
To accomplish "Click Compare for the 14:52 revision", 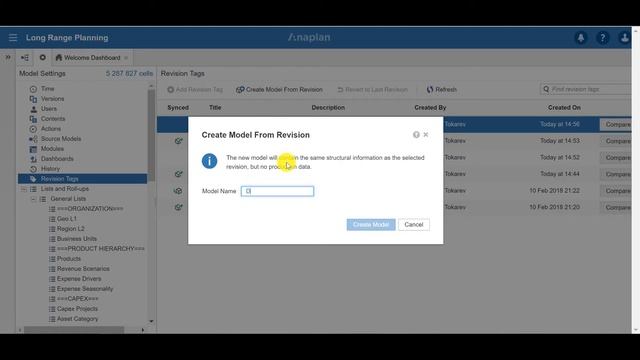I will 616,158.
